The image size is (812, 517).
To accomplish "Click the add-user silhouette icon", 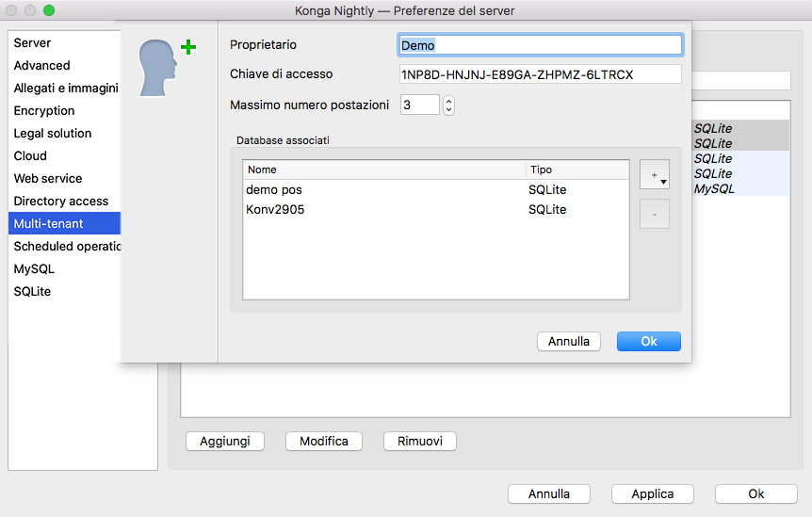I will 166,68.
